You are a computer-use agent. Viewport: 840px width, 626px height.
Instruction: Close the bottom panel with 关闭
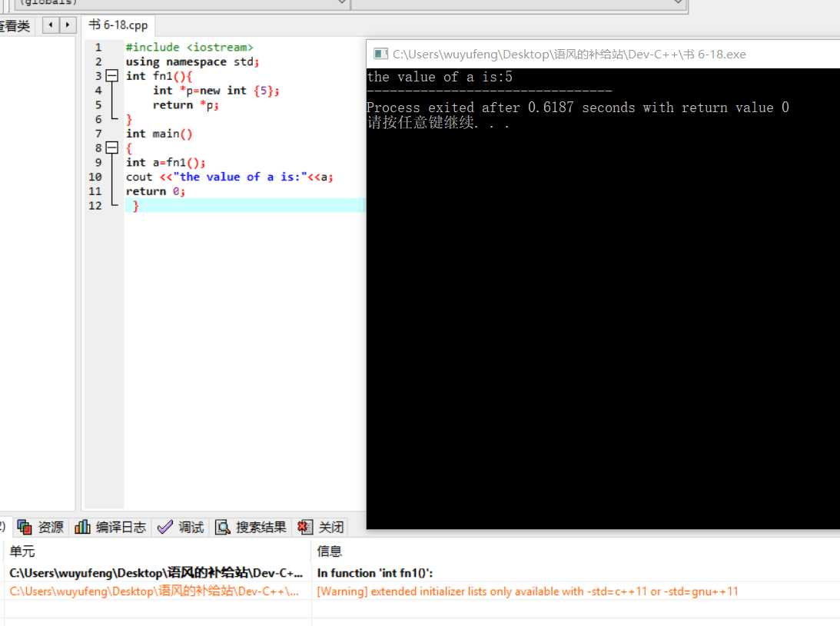[x=320, y=528]
